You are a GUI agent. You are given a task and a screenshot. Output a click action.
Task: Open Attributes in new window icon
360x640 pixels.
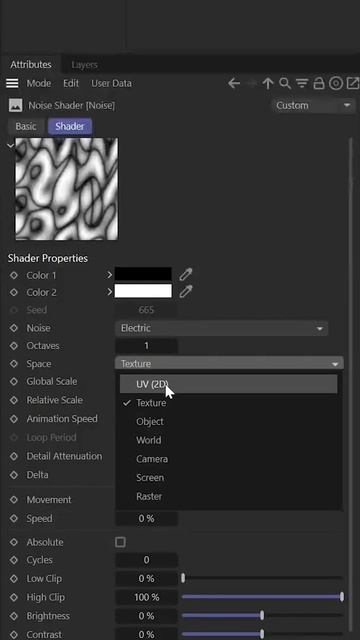(352, 83)
